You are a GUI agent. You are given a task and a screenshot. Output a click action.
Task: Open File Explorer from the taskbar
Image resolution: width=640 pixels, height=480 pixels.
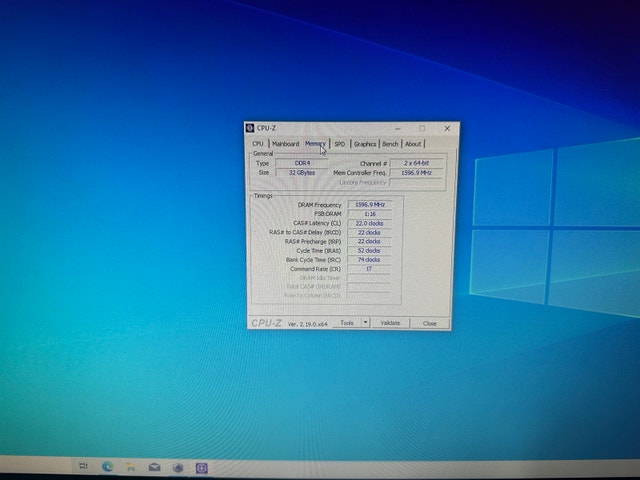(x=131, y=467)
